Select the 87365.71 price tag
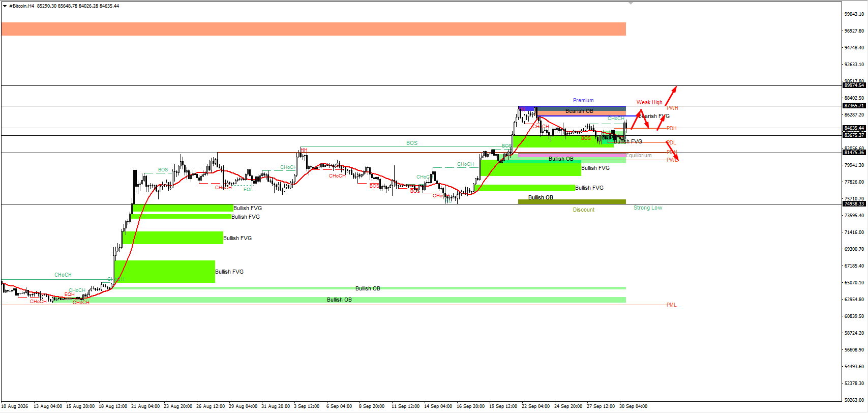 coord(854,106)
